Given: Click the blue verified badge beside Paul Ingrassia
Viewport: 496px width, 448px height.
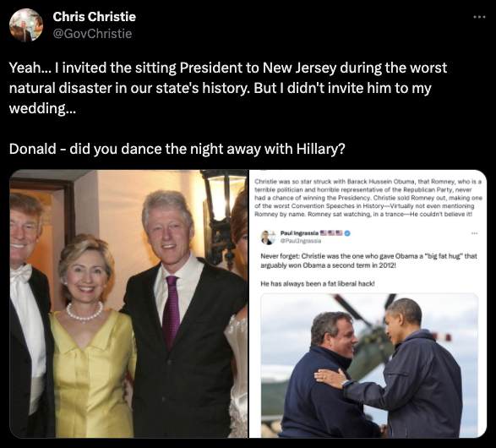Looking at the screenshot, I should pos(347,233).
